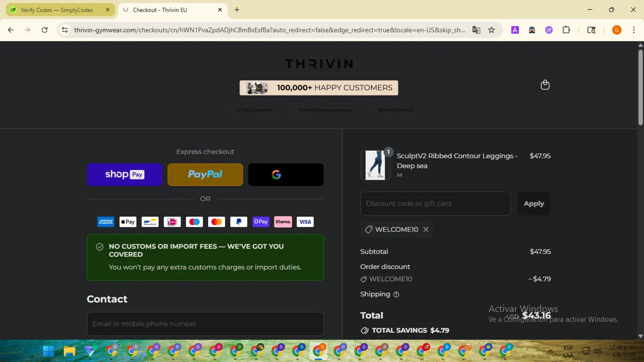Viewport: 644px width, 362px height.
Task: Click the Apple Pay payment icon
Action: click(x=128, y=222)
